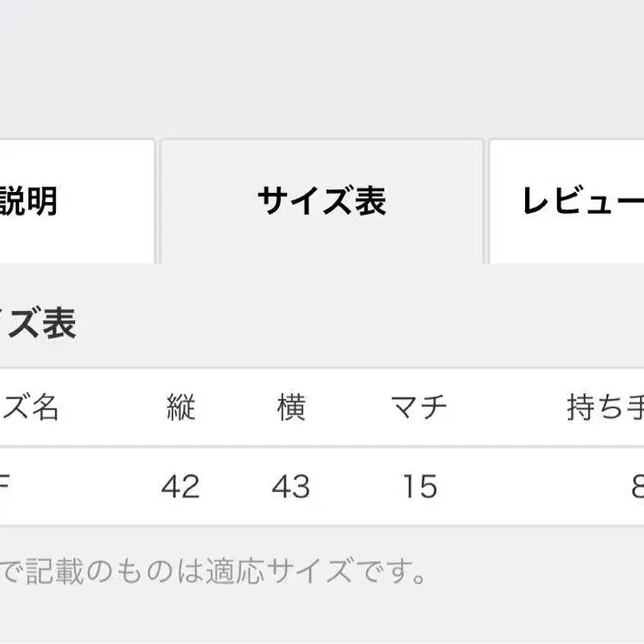Click the 横 column header
Viewport: 644px width, 644px height.
pos(291,407)
